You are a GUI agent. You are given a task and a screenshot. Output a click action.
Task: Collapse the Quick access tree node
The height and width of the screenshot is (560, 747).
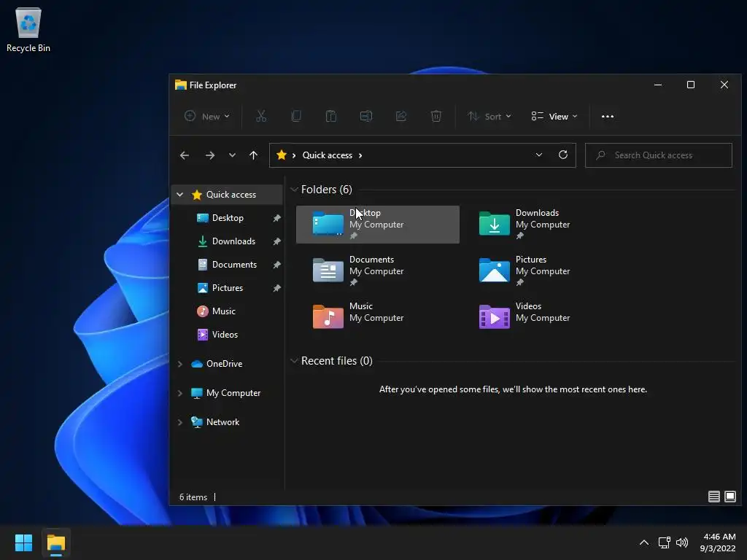179,194
